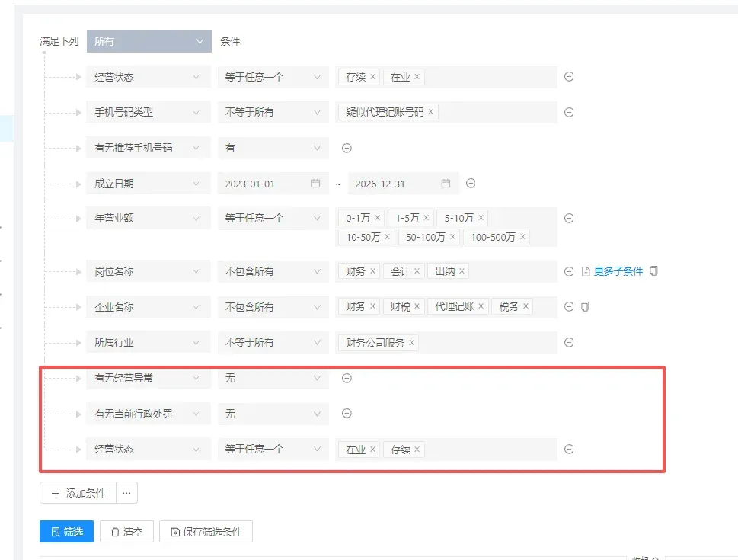Remove the 岗位名称 condition row

click(x=569, y=271)
